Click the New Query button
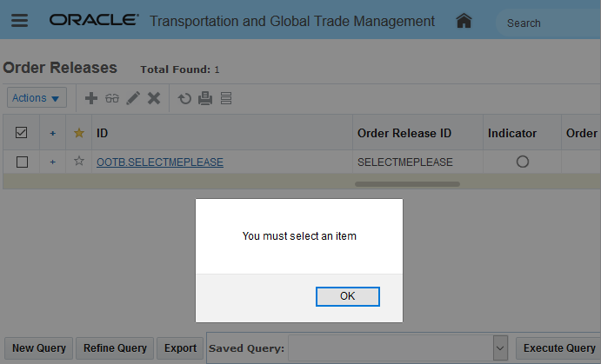Image resolution: width=601 pixels, height=364 pixels. pos(39,348)
